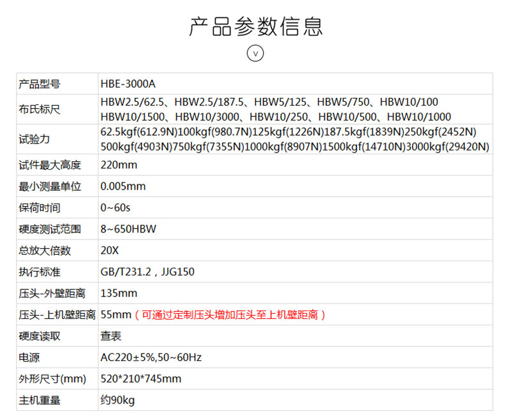
Task: Click the 查表 hardness reading value
Action: coord(111,336)
